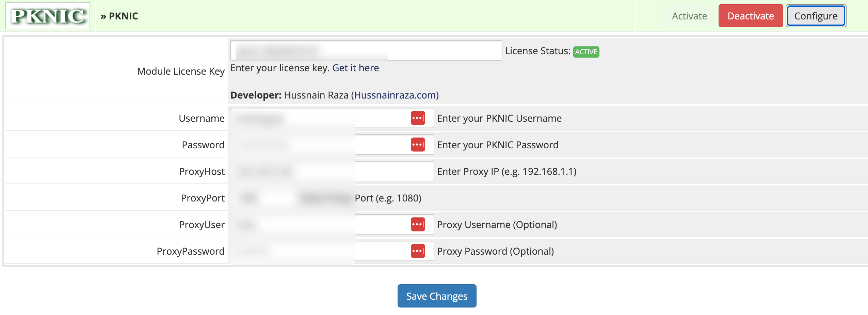The image size is (868, 315).
Task: Click password manager icon in ProxyPassword field
Action: click(x=418, y=251)
